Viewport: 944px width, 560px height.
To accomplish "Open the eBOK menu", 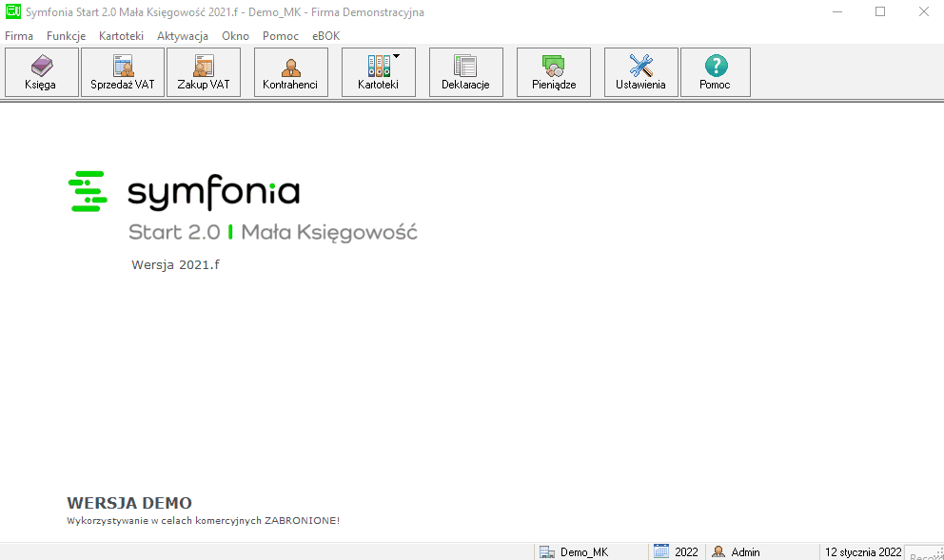I will [x=325, y=36].
